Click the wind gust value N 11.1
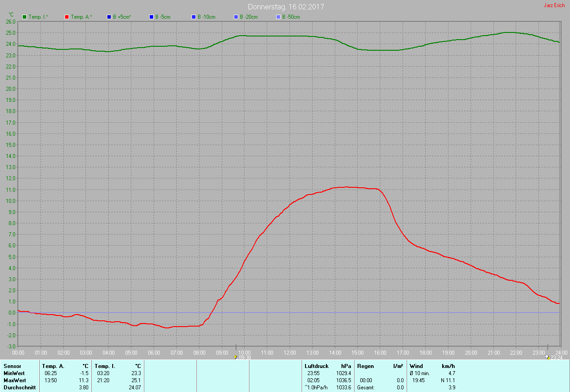This screenshot has width=570, height=392. pos(447,380)
